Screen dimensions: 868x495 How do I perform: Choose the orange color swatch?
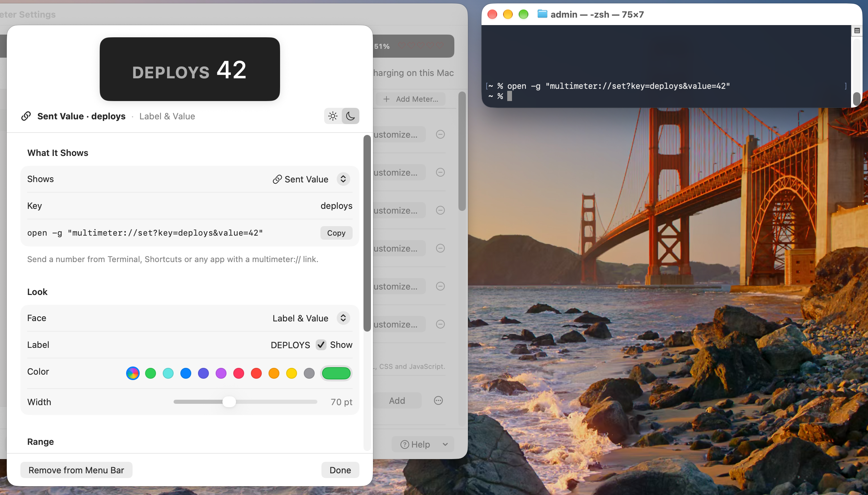pos(274,373)
